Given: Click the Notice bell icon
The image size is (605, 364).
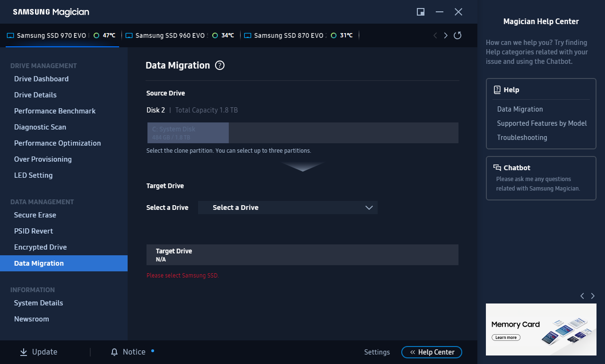Looking at the screenshot, I should pyautogui.click(x=114, y=352).
